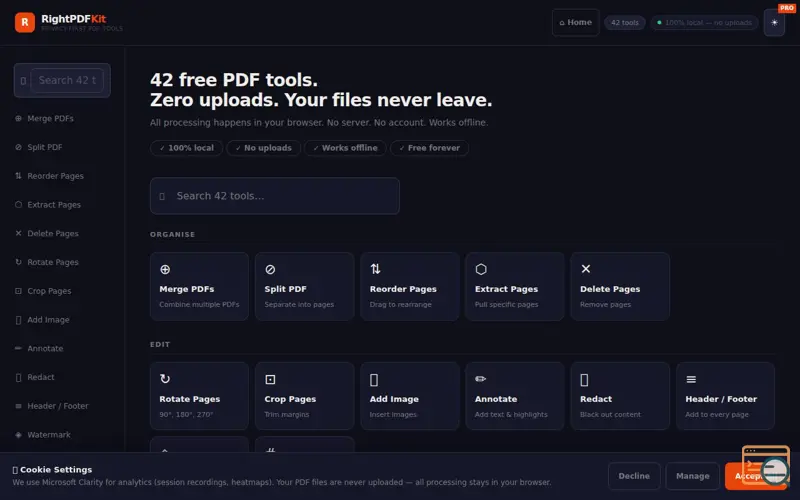The width and height of the screenshot is (800, 500).
Task: Click the sidebar Rotate Pages icon
Action: tap(18, 262)
